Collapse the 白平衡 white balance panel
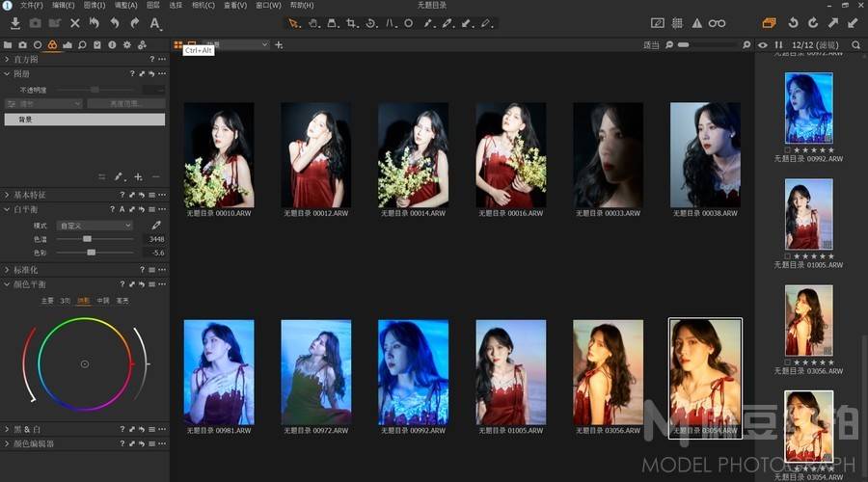Screen dimensions: 868x482 [x=7, y=209]
